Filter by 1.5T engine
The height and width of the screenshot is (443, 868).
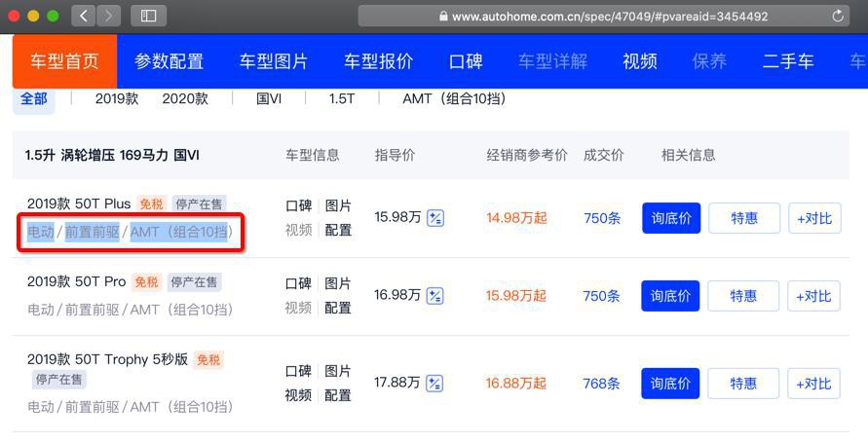342,99
